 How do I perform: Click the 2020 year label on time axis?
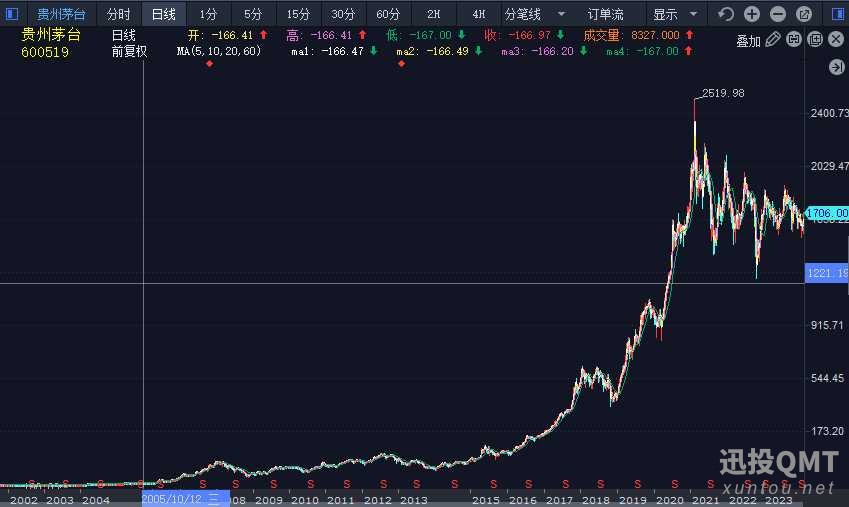pyautogui.click(x=669, y=500)
